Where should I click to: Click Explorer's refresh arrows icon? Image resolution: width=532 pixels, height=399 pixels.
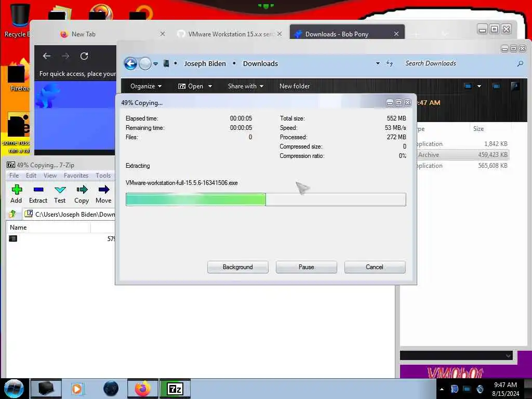pos(390,63)
